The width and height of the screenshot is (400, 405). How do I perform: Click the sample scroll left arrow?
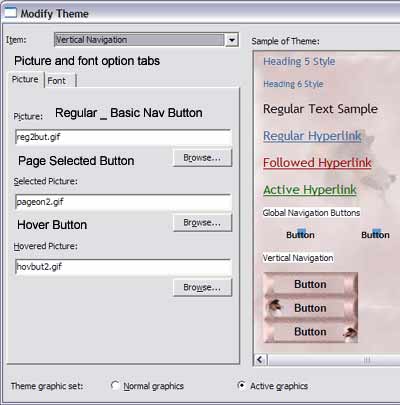click(x=260, y=360)
